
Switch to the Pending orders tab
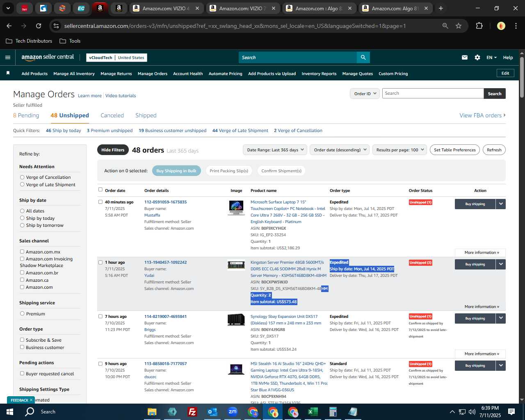[x=26, y=116]
